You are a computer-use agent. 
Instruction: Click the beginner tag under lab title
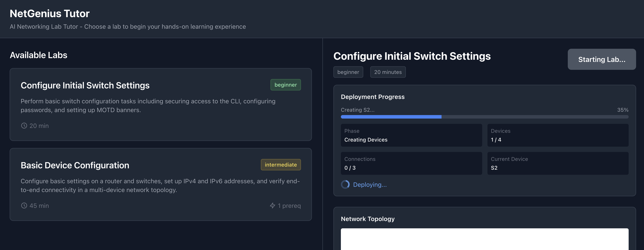tap(348, 72)
